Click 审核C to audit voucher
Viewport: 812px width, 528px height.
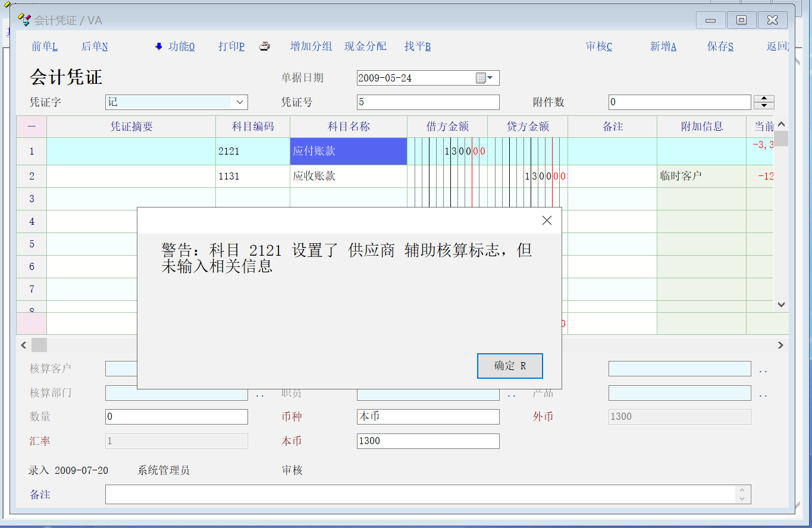coord(599,46)
